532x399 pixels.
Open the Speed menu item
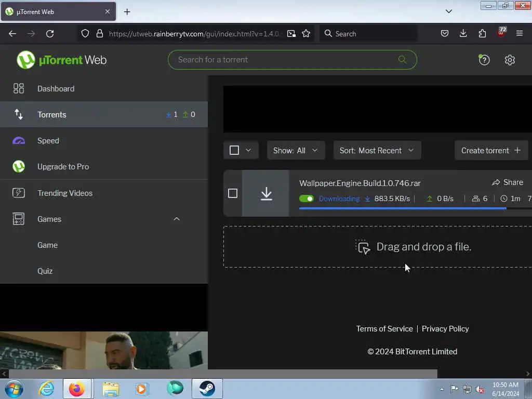pos(104,140)
